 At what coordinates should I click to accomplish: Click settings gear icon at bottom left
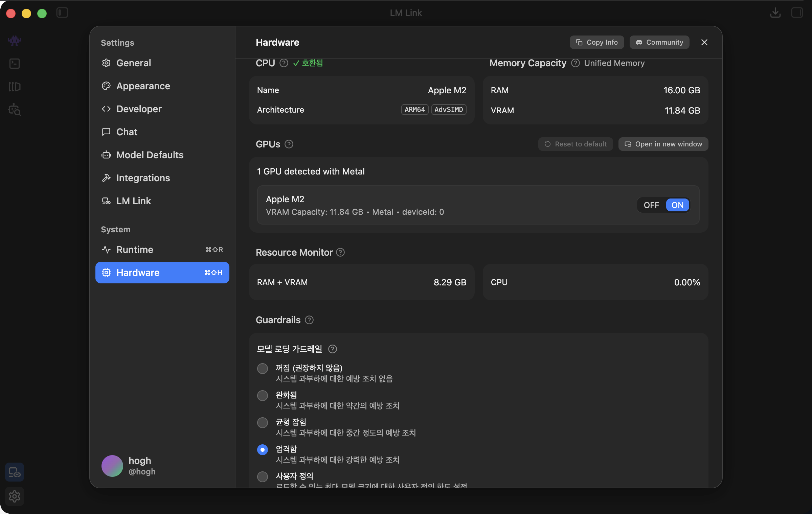[x=15, y=496]
